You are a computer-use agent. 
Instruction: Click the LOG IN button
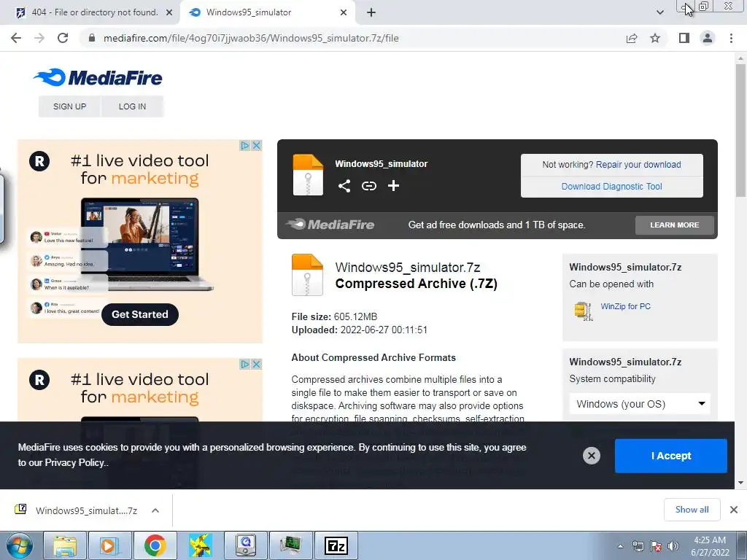click(132, 106)
